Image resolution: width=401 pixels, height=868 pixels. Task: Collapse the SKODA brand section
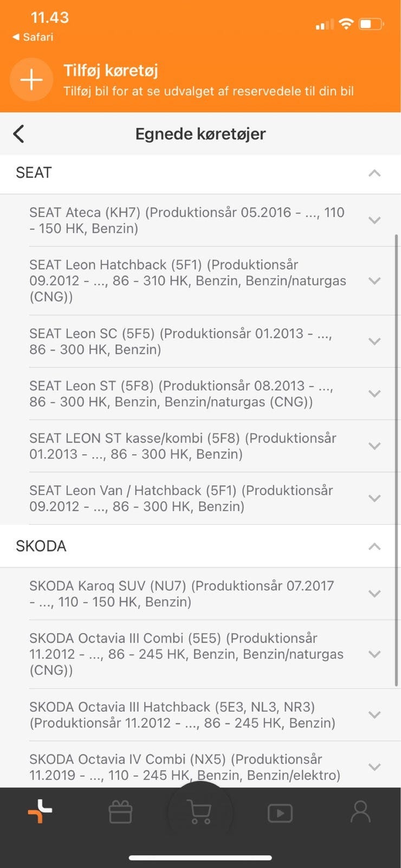(x=374, y=546)
